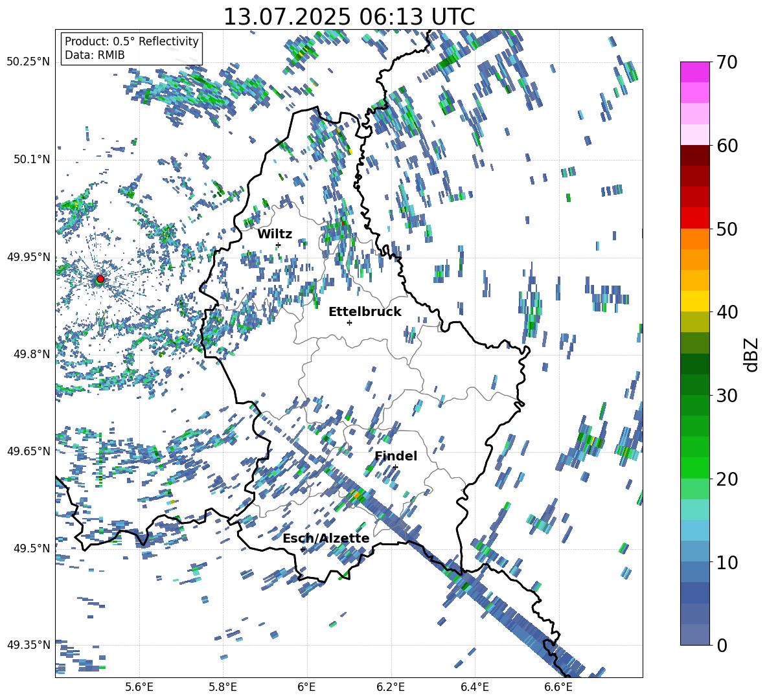Click the Wiltz city label
Screen dimensions: 767x700
pos(275,234)
